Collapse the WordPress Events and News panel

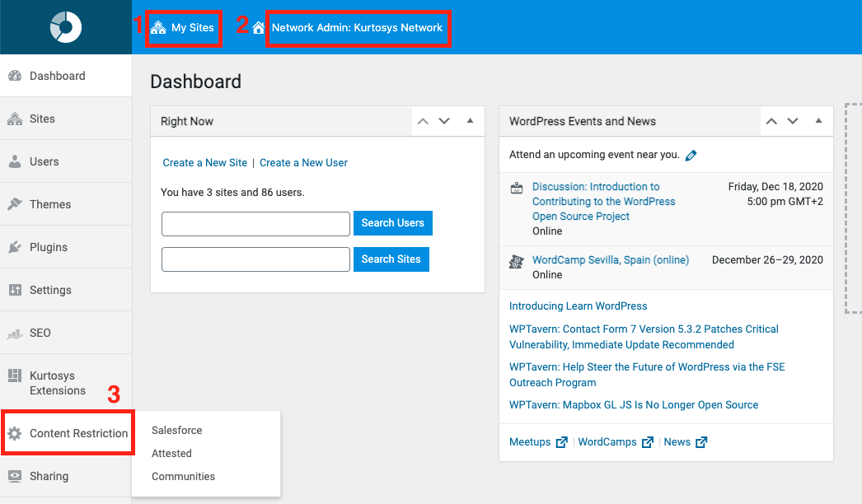818,121
